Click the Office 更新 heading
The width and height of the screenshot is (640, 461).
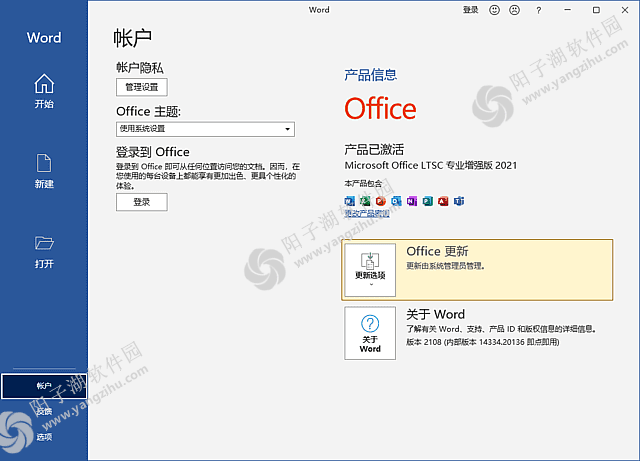click(x=437, y=251)
